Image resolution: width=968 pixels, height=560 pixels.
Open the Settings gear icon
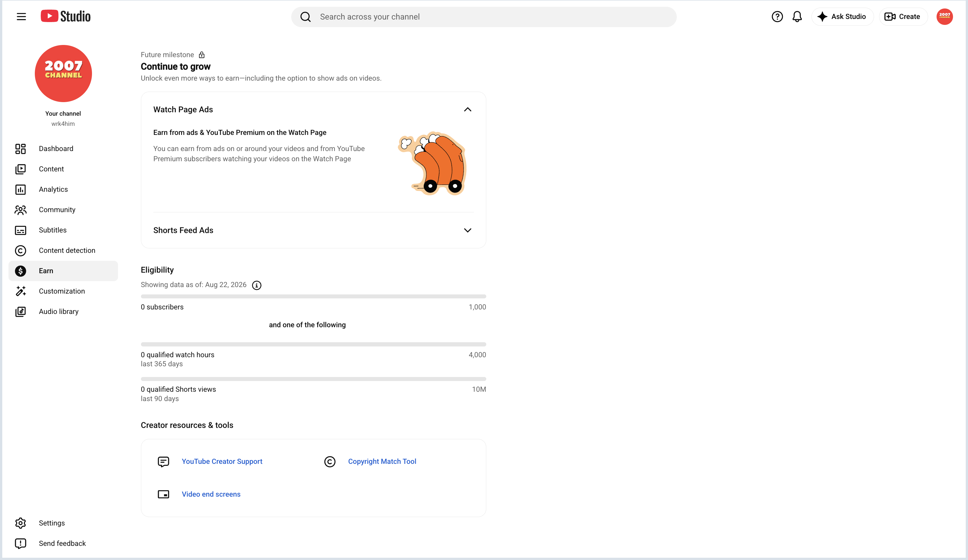point(20,523)
